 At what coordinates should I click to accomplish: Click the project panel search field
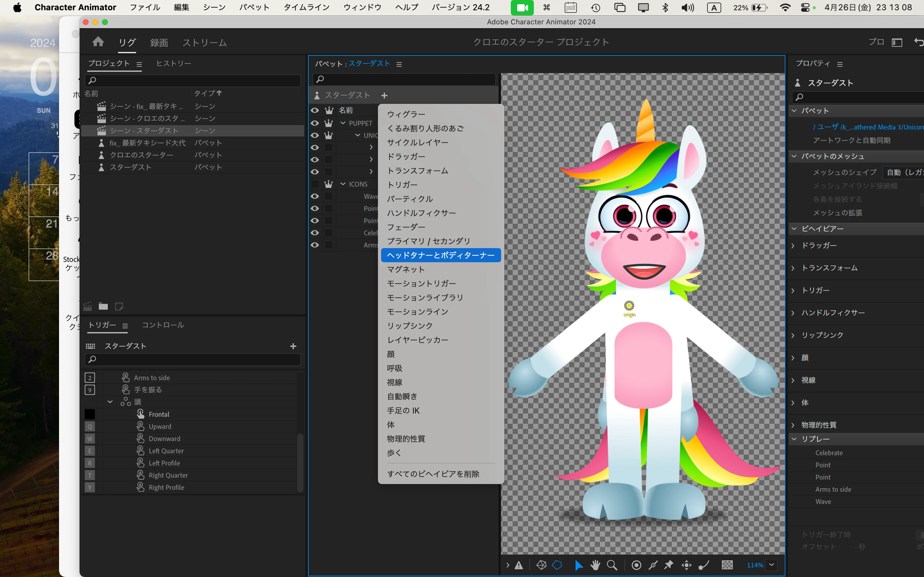[193, 80]
